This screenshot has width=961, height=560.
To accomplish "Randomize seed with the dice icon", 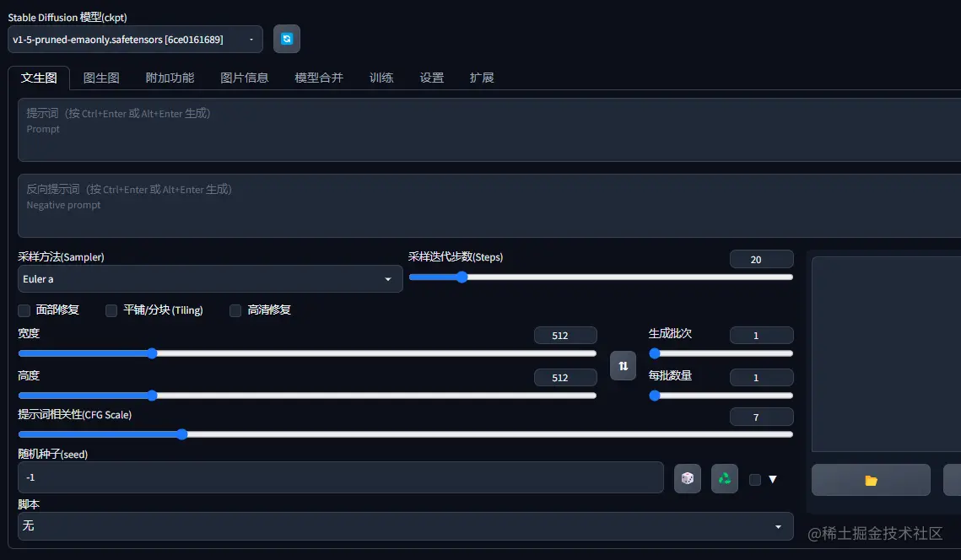I will pos(687,478).
